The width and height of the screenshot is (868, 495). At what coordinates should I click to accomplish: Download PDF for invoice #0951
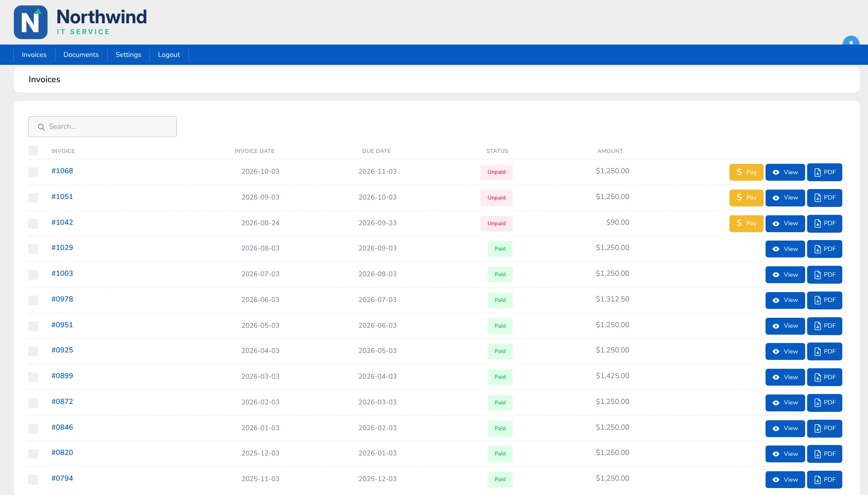pyautogui.click(x=824, y=326)
